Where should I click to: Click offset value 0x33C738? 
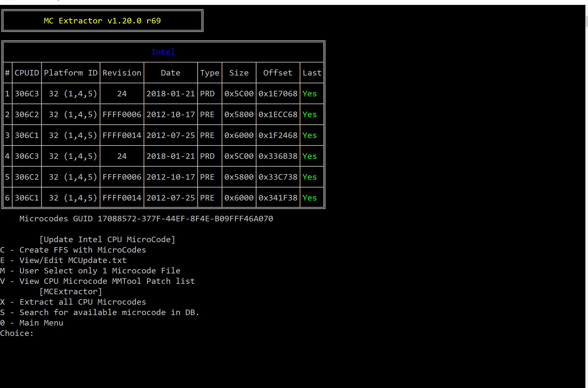278,177
